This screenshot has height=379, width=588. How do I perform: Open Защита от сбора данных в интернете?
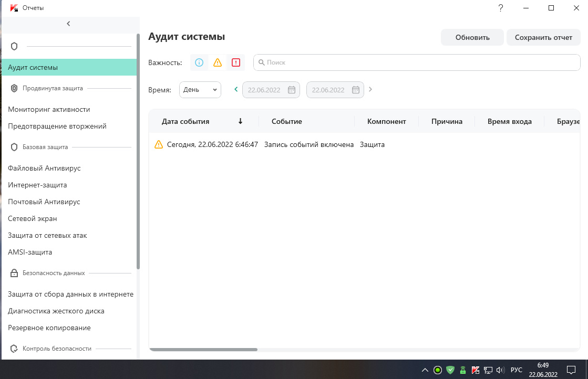[x=71, y=294]
